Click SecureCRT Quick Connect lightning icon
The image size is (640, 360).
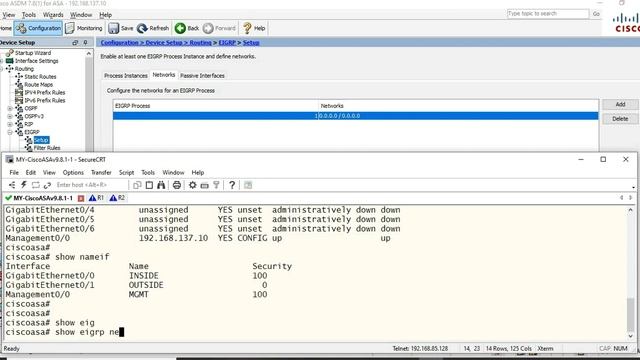[x=24, y=185]
